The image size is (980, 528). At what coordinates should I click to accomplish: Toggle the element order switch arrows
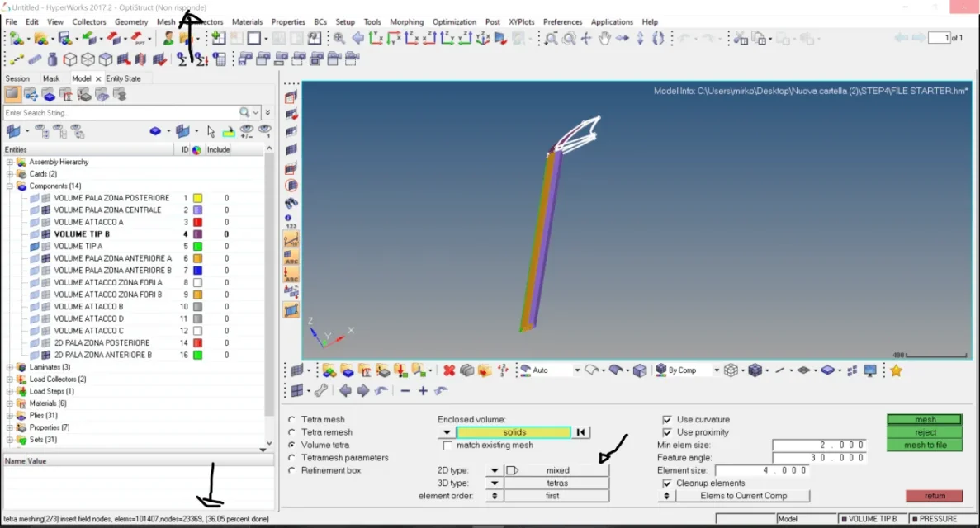[x=495, y=496]
